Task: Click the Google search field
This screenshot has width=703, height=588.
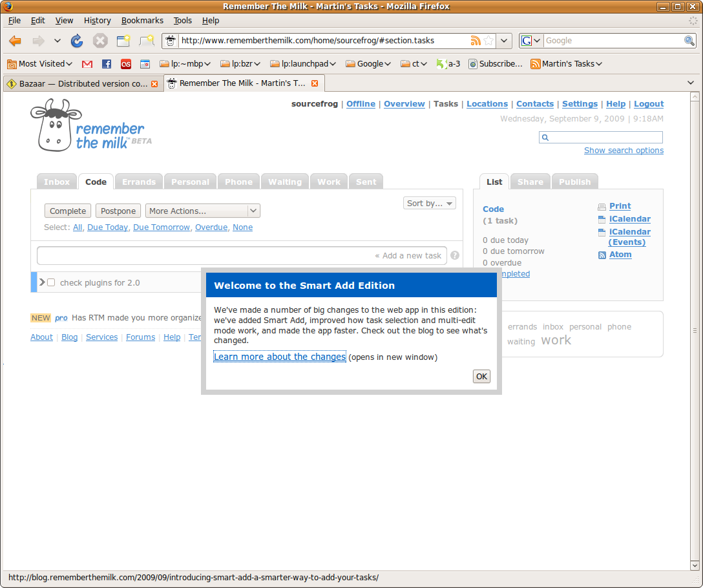Action: 613,41
